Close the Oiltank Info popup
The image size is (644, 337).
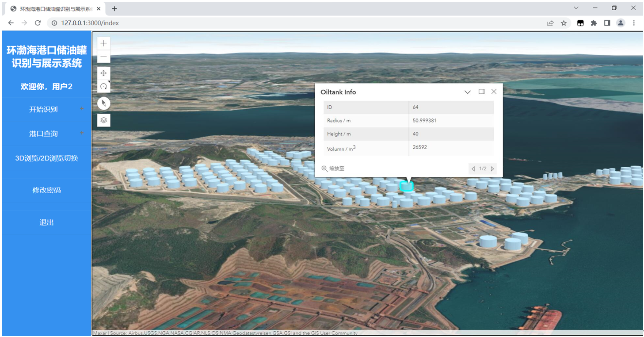click(494, 92)
